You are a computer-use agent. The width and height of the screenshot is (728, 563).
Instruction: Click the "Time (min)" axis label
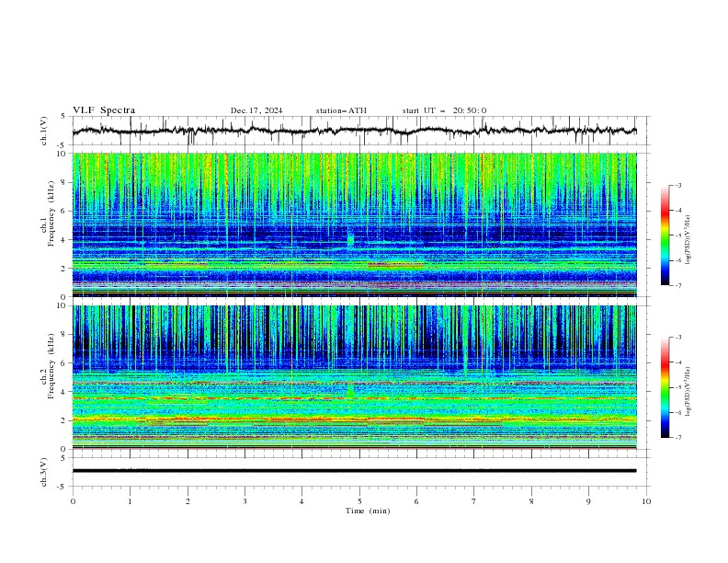[368, 511]
